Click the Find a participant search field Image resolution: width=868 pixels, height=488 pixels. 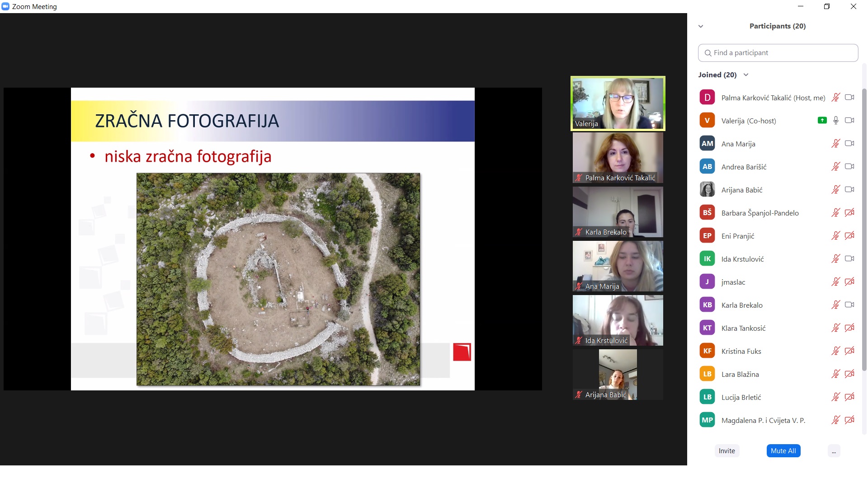pos(778,53)
